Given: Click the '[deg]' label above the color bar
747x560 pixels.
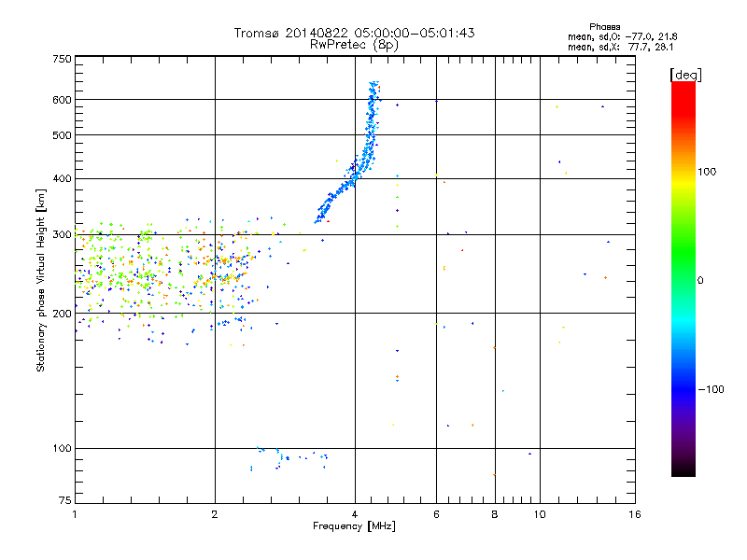Looking at the screenshot, I should point(685,76).
